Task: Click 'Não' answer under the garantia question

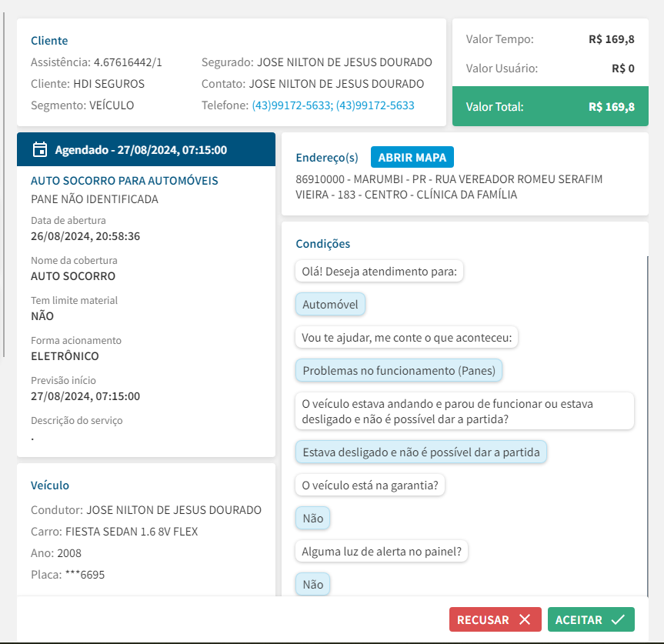Action: coord(313,519)
